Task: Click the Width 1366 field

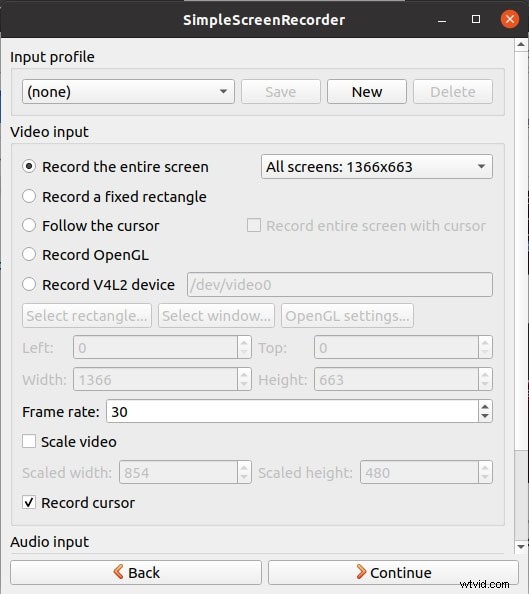Action: pyautogui.click(x=155, y=379)
